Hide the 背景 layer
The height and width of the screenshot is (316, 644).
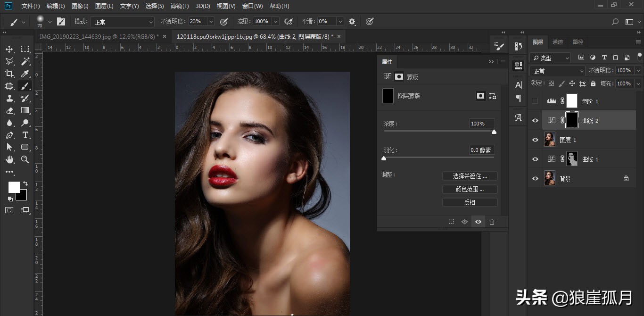[x=535, y=179]
